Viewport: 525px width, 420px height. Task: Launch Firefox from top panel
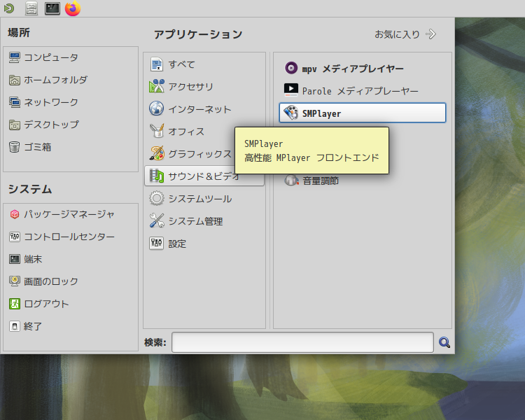73,8
